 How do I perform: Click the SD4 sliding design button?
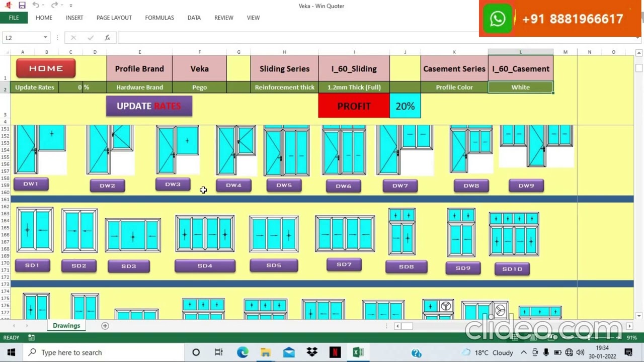[x=205, y=265]
